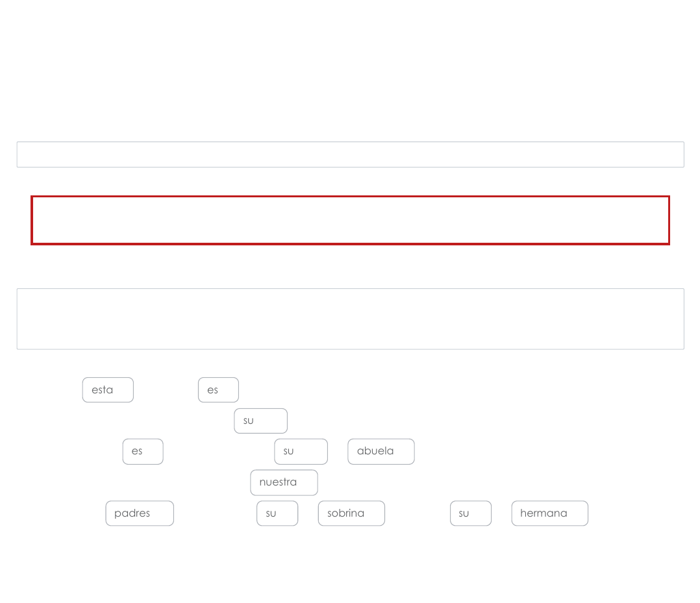The width and height of the screenshot is (700, 603).
Task: Select the 'padres' word tile
Action: point(140,513)
